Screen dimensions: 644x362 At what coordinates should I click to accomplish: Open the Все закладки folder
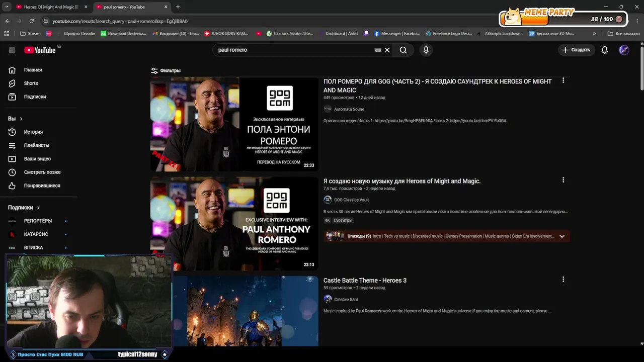[x=623, y=34]
